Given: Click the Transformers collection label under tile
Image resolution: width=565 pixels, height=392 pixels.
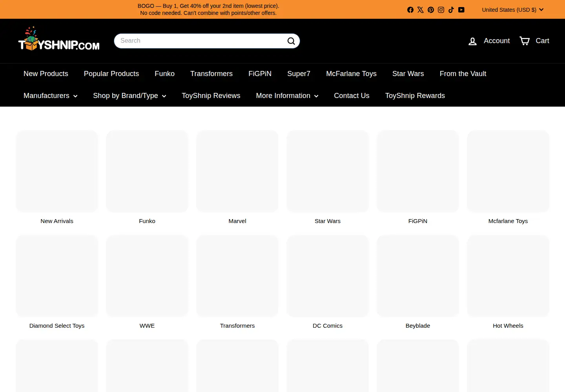Looking at the screenshot, I should coord(237,326).
